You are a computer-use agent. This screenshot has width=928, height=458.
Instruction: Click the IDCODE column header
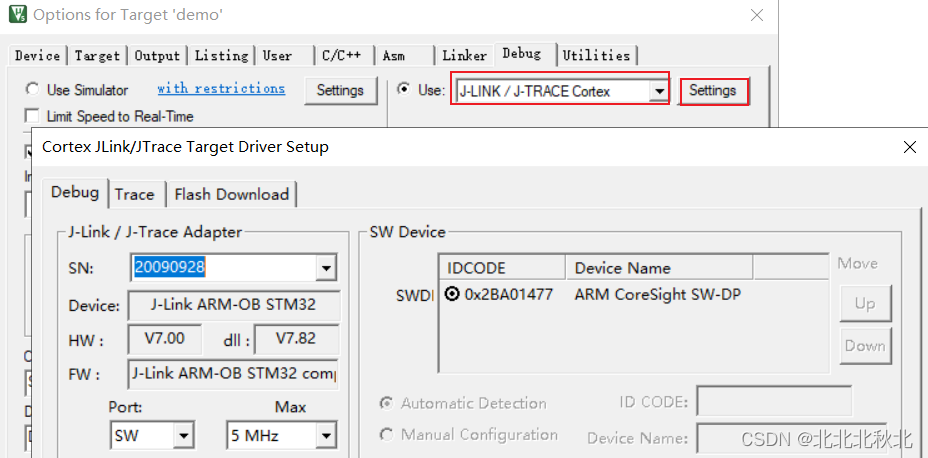pyautogui.click(x=502, y=267)
